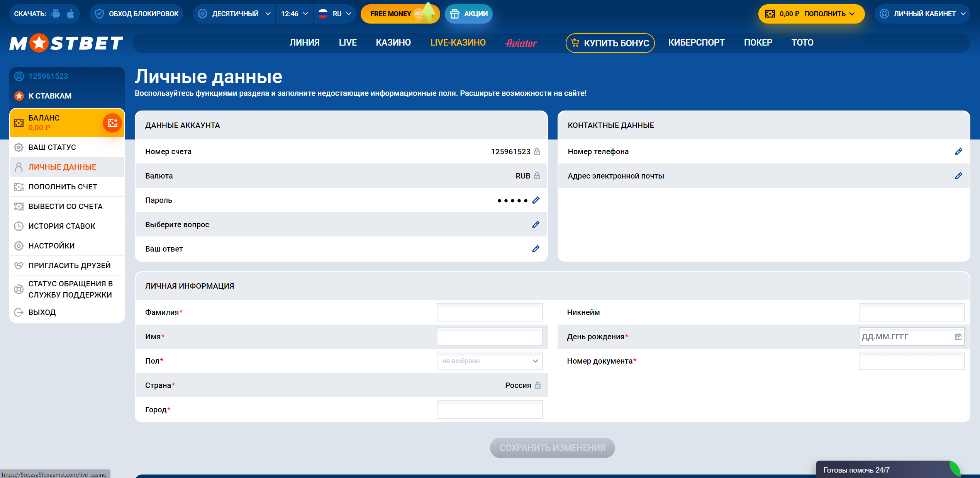The image size is (980, 478).
Task: Open calendar icon in День рождения field
Action: click(958, 337)
